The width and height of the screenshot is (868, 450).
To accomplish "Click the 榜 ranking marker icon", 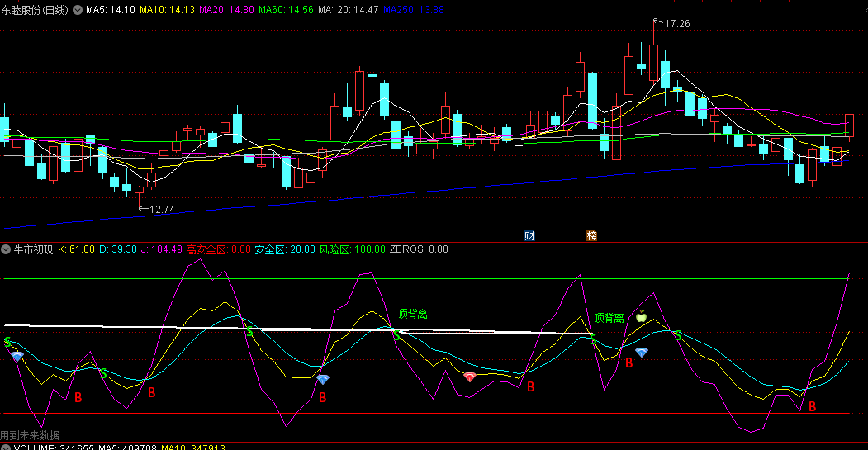I will pyautogui.click(x=592, y=236).
